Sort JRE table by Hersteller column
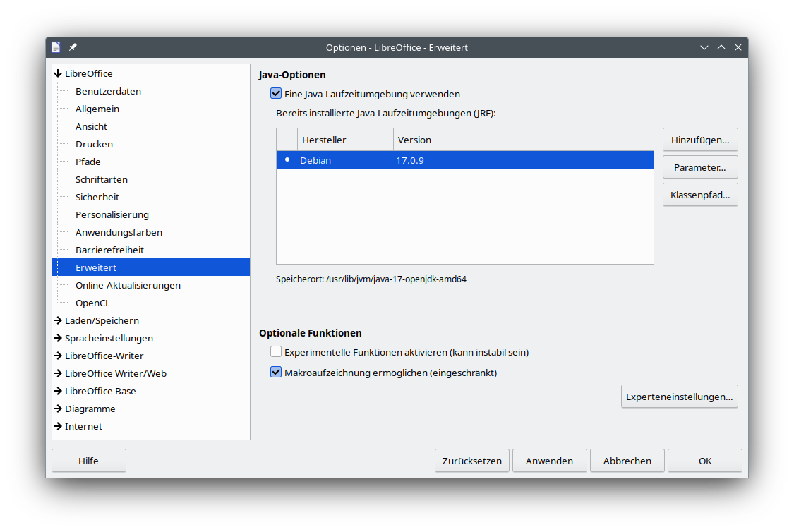Viewport: 794px width, 532px height. click(x=345, y=140)
